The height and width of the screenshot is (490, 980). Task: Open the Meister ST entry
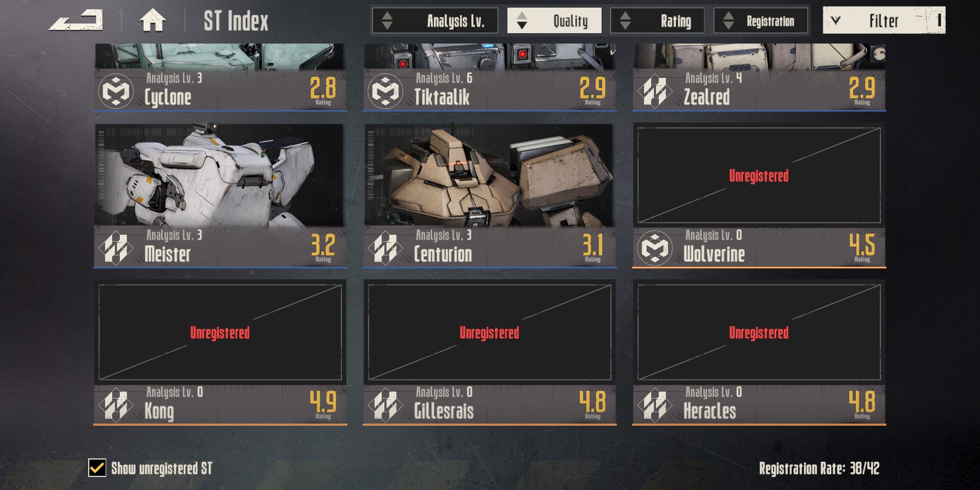(x=220, y=195)
